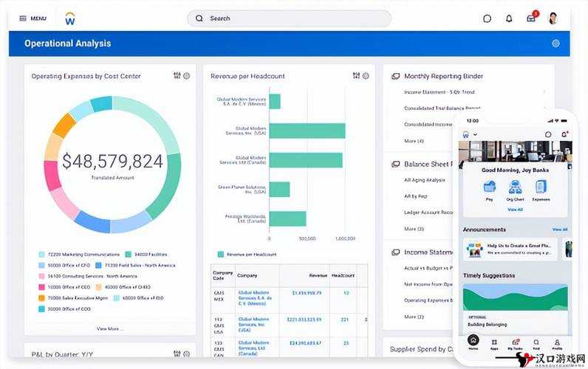
Task: Open the main MENU button
Action: tap(33, 18)
